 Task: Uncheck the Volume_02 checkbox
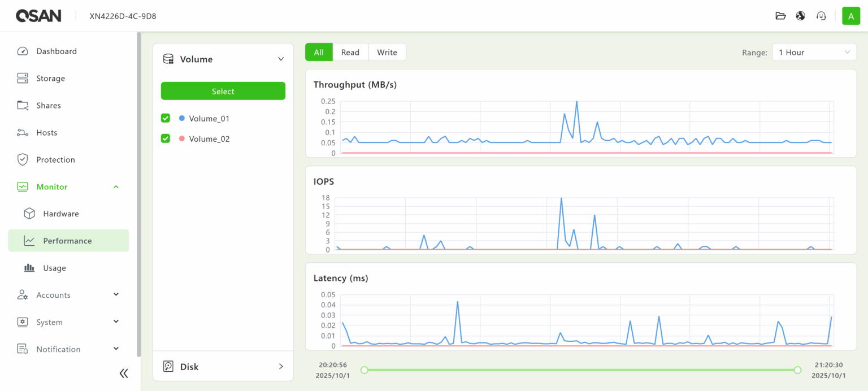click(166, 138)
